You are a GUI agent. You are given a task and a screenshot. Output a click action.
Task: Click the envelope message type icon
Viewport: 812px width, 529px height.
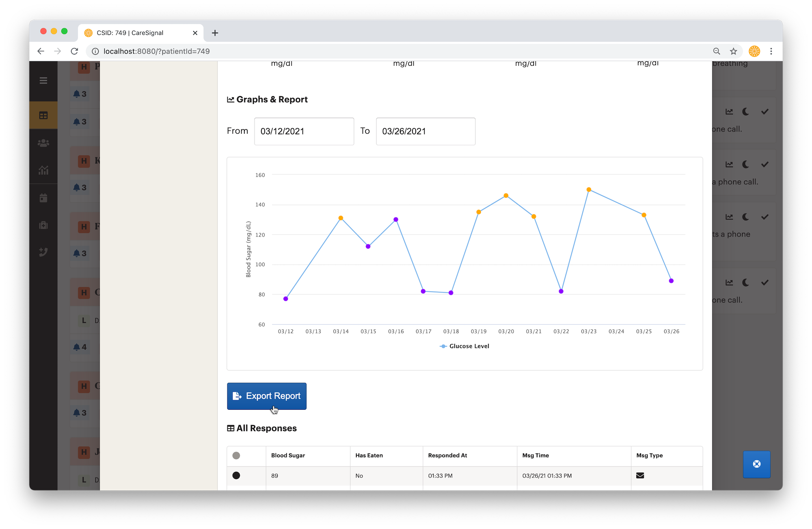click(x=640, y=475)
